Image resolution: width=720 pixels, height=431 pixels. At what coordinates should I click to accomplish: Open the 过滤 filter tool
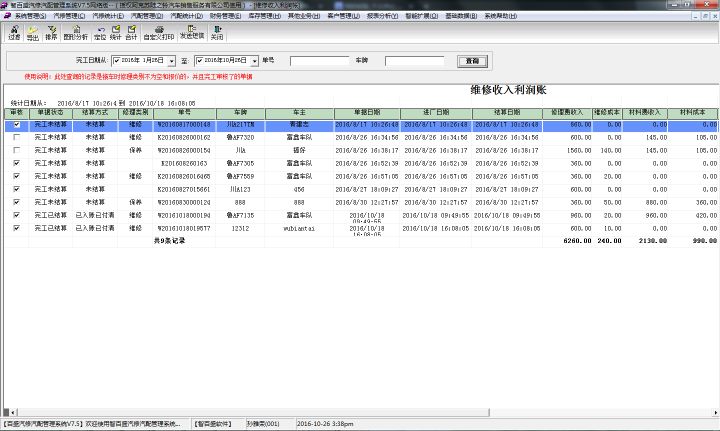coord(14,33)
